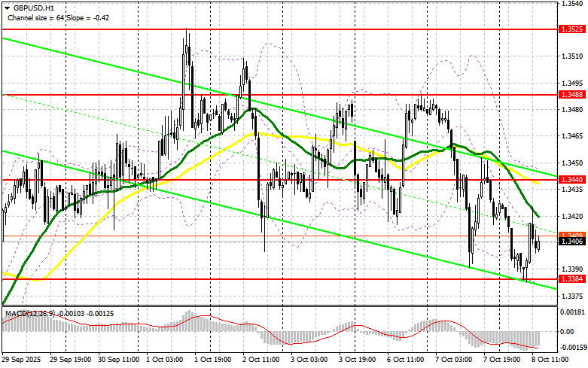Image resolution: width=588 pixels, height=368 pixels.
Task: Click the 29 Sep 19:00 time label
Action: [x=70, y=360]
